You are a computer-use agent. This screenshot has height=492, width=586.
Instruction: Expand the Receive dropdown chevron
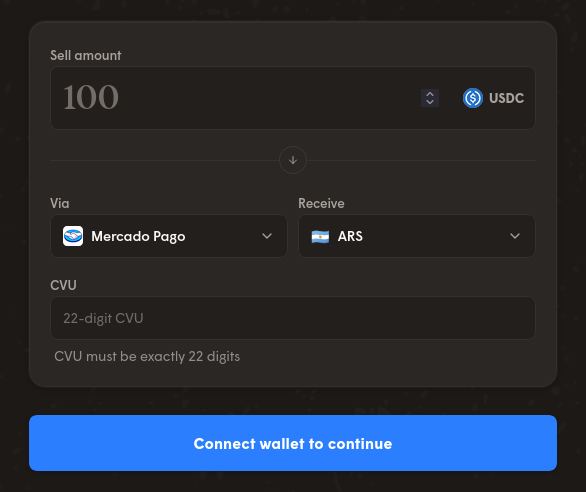515,236
